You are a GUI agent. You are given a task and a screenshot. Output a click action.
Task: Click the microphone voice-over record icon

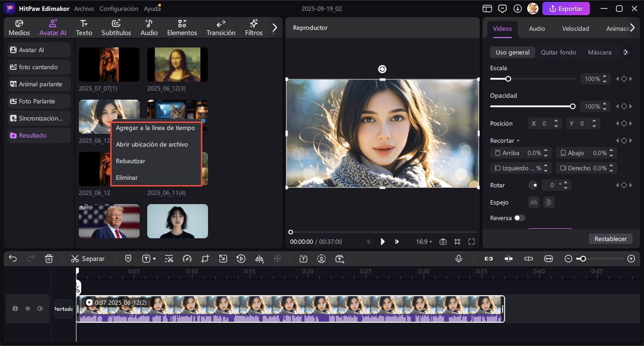click(x=459, y=259)
